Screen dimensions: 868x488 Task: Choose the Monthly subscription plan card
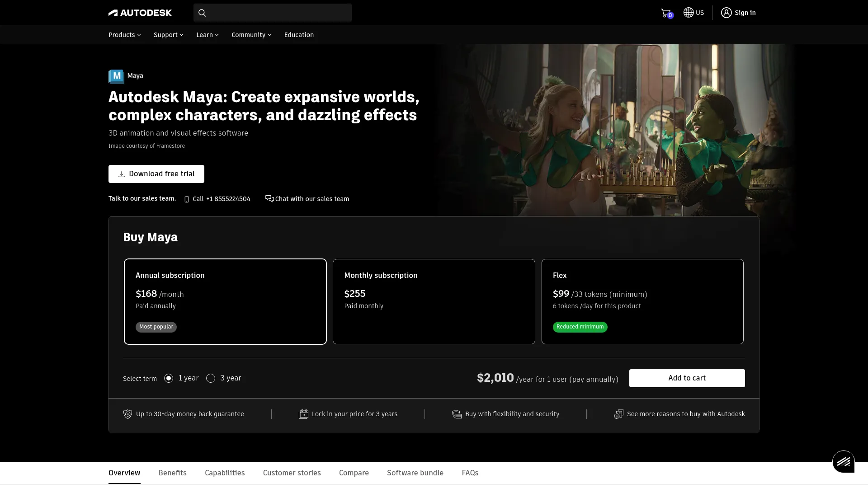434,301
